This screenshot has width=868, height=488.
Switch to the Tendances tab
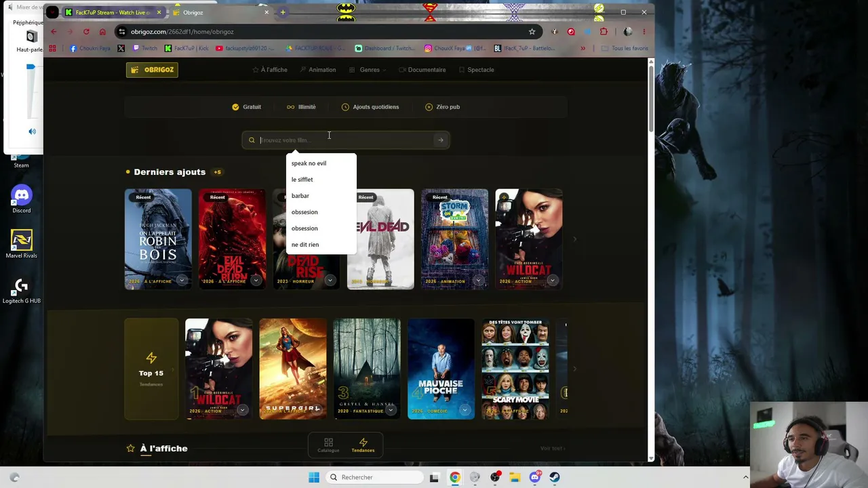363,445
